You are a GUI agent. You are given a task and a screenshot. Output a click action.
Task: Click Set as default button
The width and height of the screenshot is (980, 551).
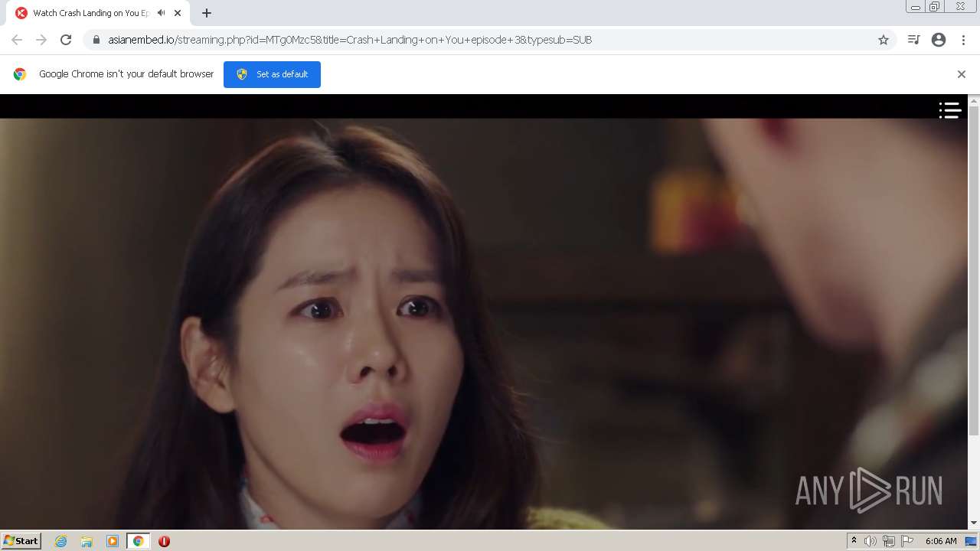[272, 74]
